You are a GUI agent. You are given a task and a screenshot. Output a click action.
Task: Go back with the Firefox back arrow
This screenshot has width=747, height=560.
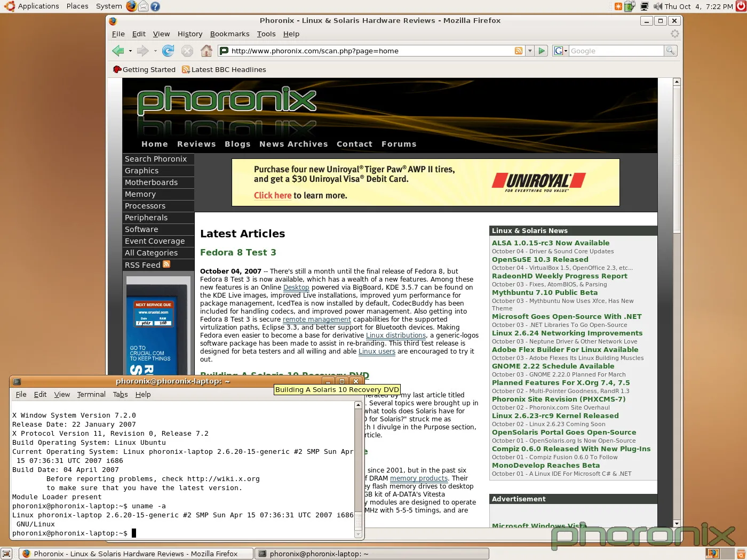coord(118,51)
